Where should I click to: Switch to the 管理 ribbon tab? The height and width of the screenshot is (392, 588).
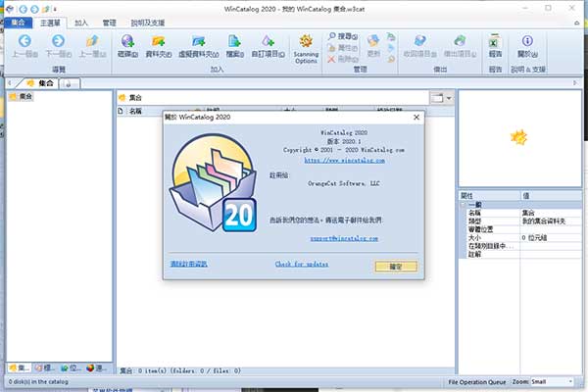[x=109, y=23]
